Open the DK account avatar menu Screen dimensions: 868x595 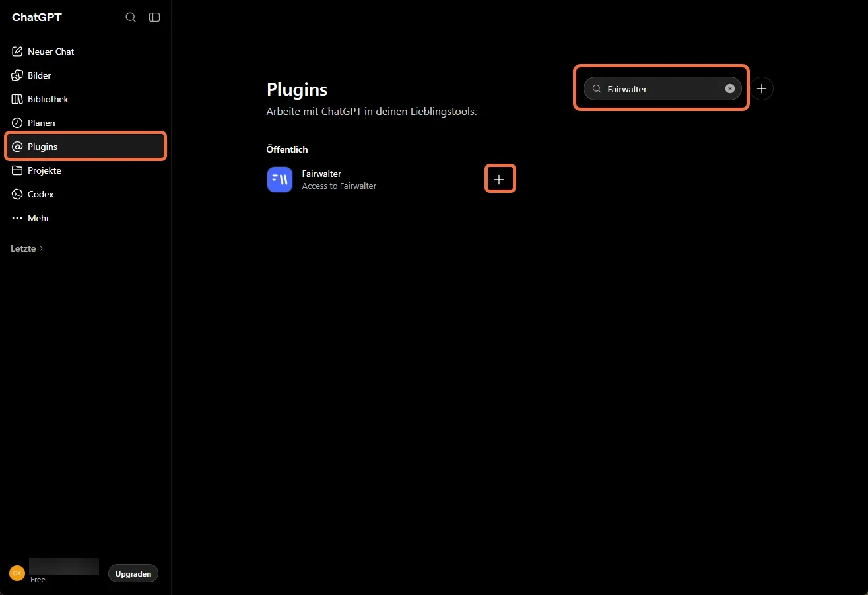click(17, 573)
